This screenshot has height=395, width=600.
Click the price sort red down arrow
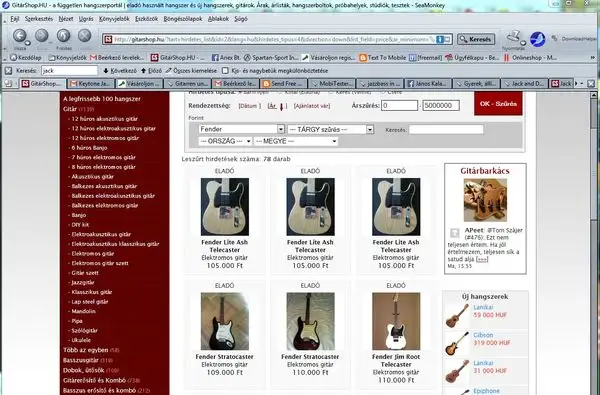point(281,107)
